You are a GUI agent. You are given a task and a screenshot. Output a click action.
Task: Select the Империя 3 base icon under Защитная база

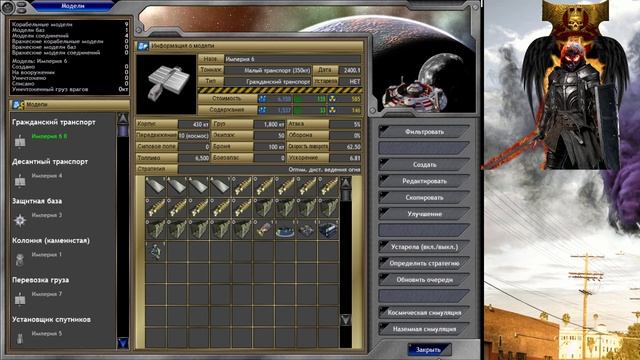click(x=20, y=220)
